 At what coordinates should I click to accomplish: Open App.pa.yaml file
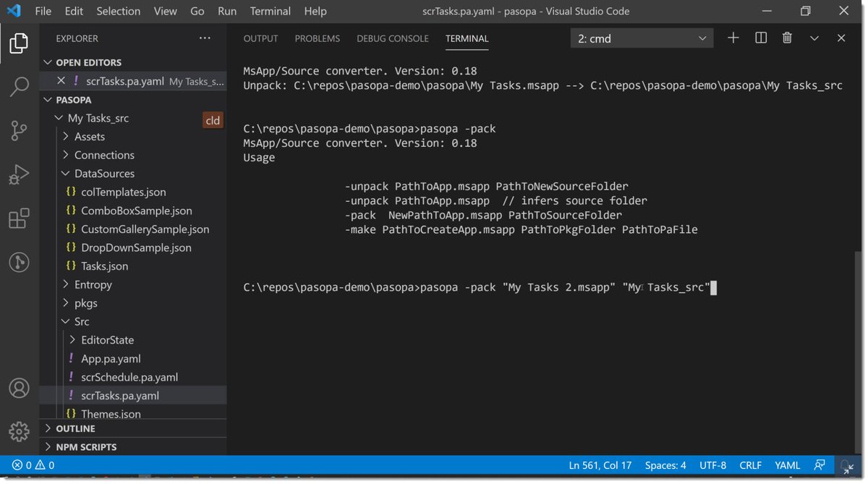click(x=111, y=358)
